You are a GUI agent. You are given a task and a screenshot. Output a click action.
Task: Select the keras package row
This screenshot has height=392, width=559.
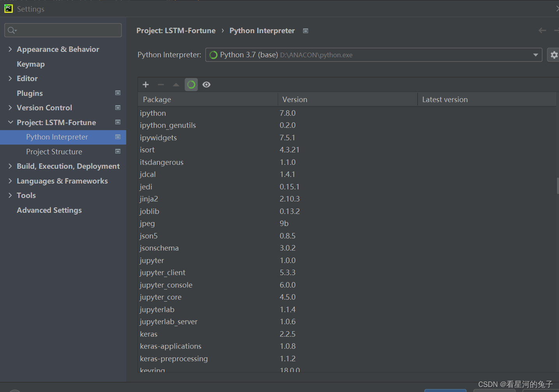point(347,334)
